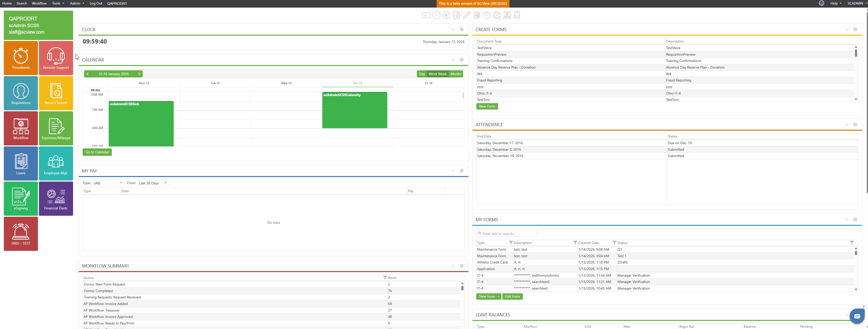
Task: Switch calendar to Month view
Action: 456,74
